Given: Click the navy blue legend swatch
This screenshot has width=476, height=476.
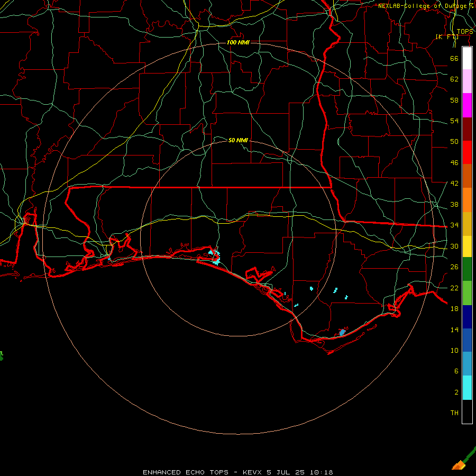Looking at the screenshot, I should [x=467, y=317].
